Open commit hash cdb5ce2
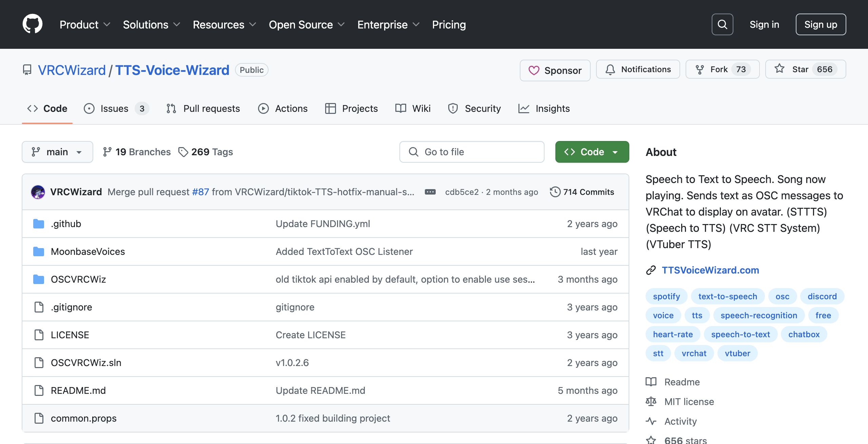Viewport: 868px width, 444px height. (x=462, y=192)
